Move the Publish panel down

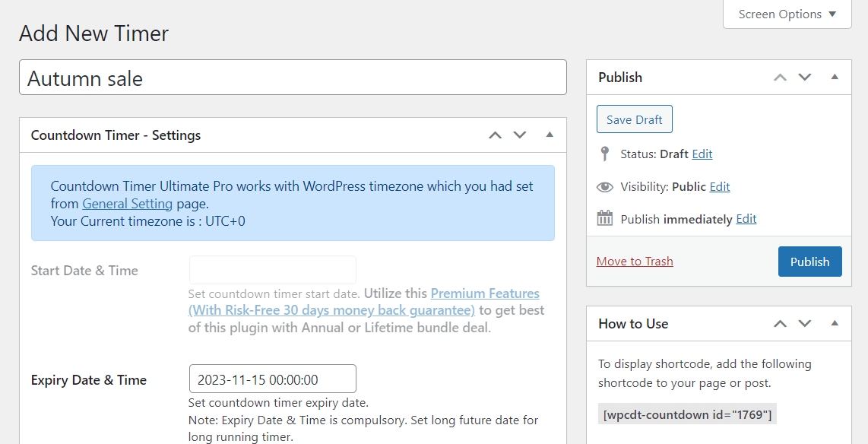(805, 77)
